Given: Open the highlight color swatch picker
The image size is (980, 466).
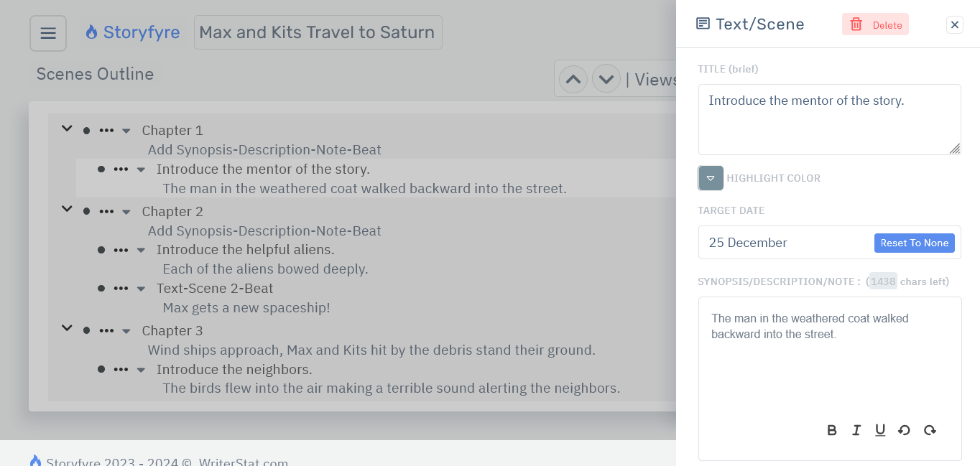Looking at the screenshot, I should click(x=711, y=178).
